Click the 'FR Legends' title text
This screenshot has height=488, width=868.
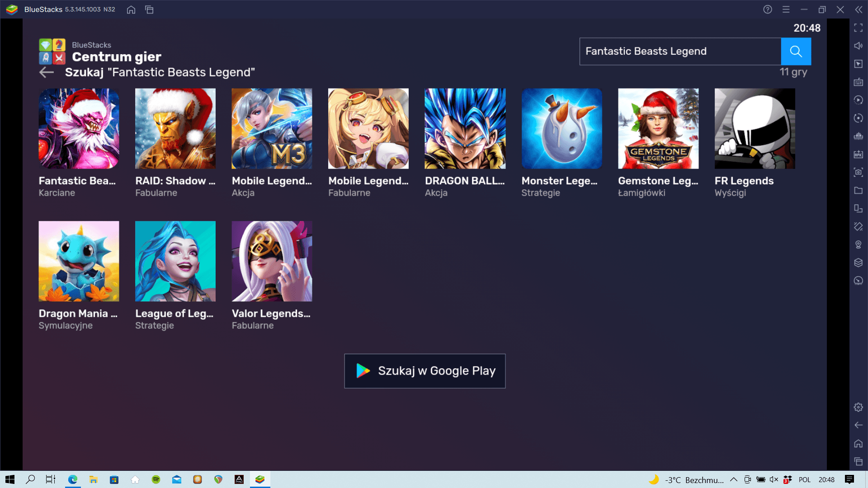(744, 181)
